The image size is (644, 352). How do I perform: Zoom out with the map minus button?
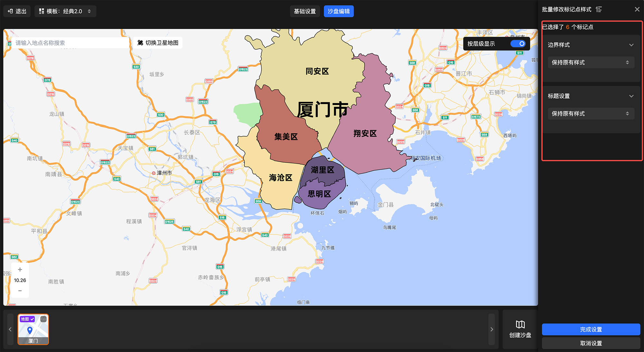point(20,291)
